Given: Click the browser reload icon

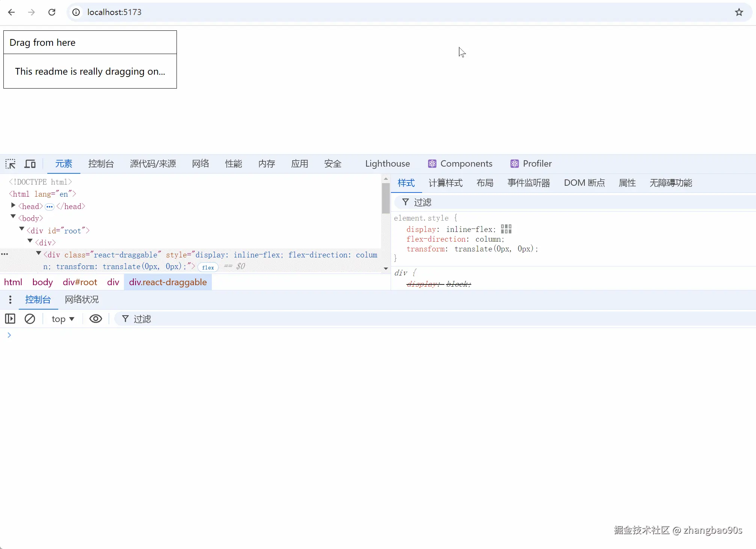Looking at the screenshot, I should pyautogui.click(x=52, y=12).
